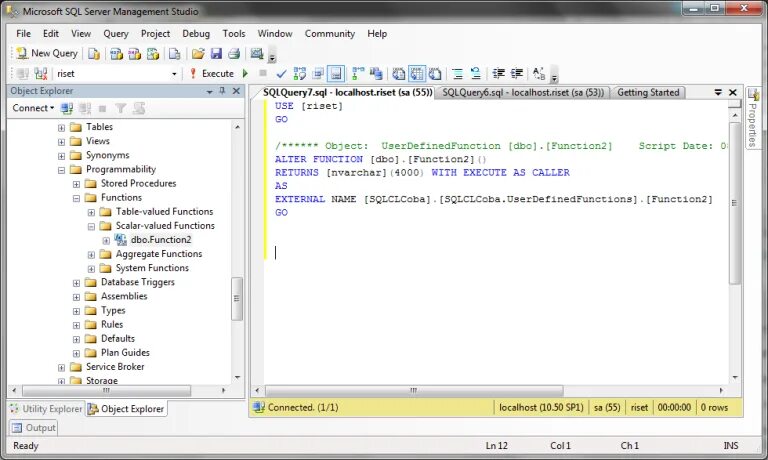Viewport: 768px width, 460px height.
Task: Close the Object Explorer panel
Action: [236, 91]
